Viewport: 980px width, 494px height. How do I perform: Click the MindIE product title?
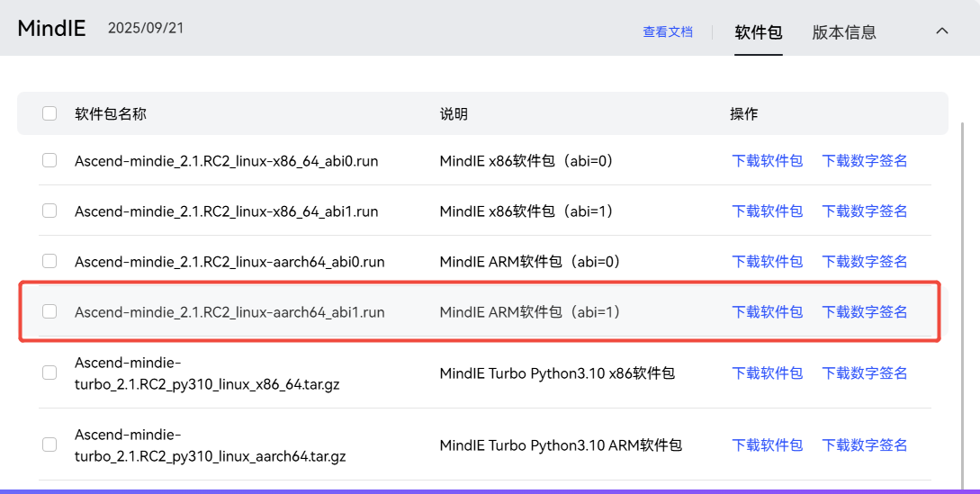tap(51, 28)
